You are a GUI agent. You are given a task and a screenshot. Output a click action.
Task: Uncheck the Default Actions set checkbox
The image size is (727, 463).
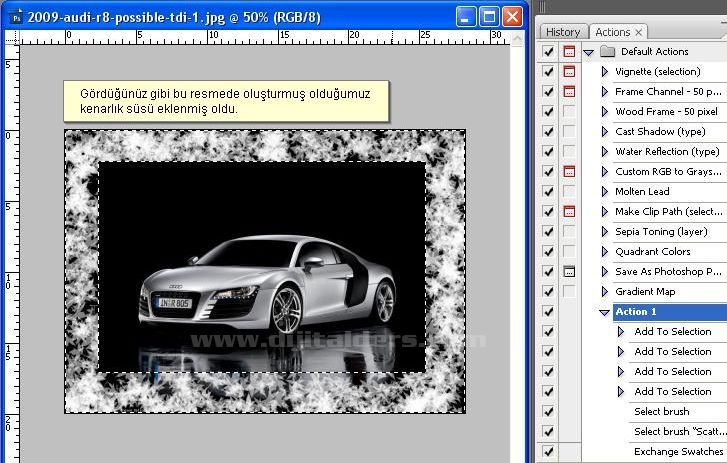click(548, 51)
